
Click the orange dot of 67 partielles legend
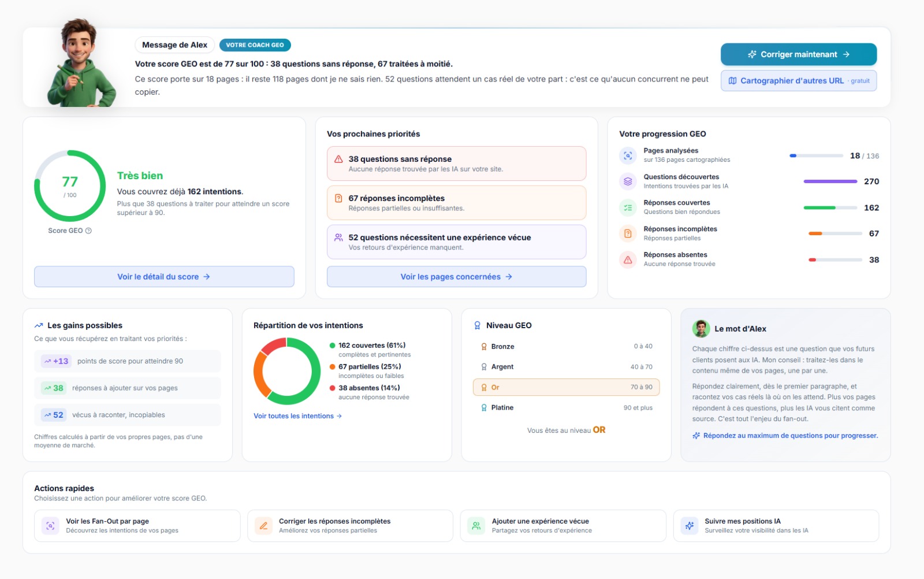[x=333, y=367]
